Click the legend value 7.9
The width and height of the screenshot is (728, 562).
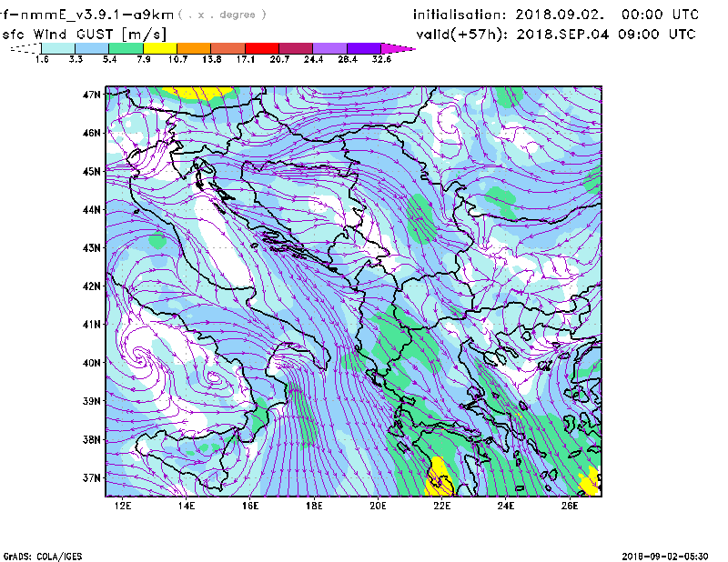144,59
